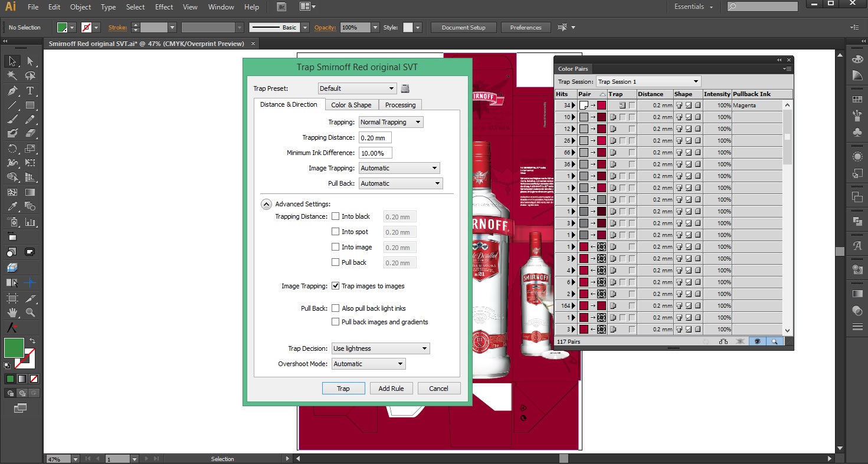The height and width of the screenshot is (464, 868).
Task: Enable the Into spot checkbox
Action: click(x=336, y=232)
